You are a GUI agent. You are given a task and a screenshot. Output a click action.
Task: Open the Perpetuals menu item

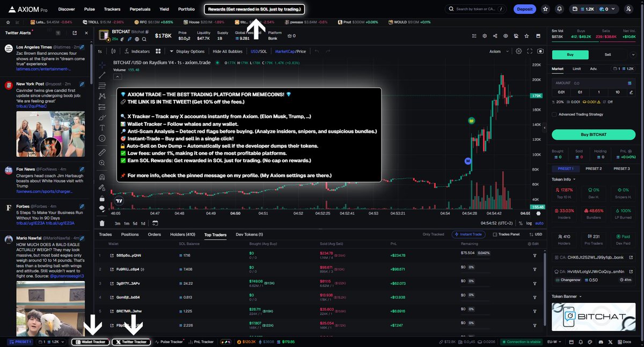pos(140,9)
